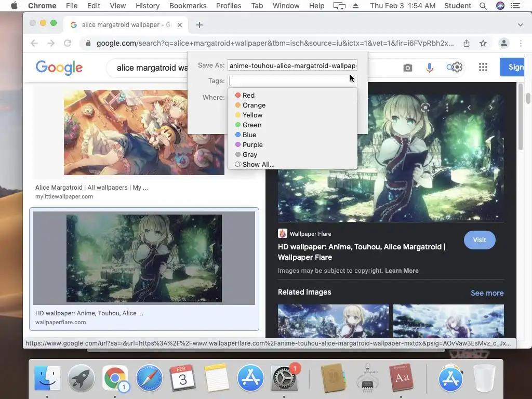This screenshot has height=399, width=532.
Task: Open Safari from the Dock
Action: tap(149, 377)
